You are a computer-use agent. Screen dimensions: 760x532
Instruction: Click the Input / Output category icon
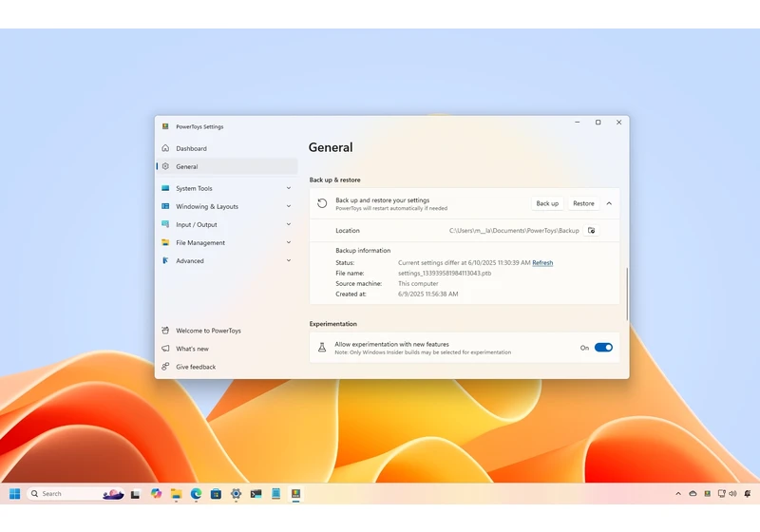pos(165,224)
